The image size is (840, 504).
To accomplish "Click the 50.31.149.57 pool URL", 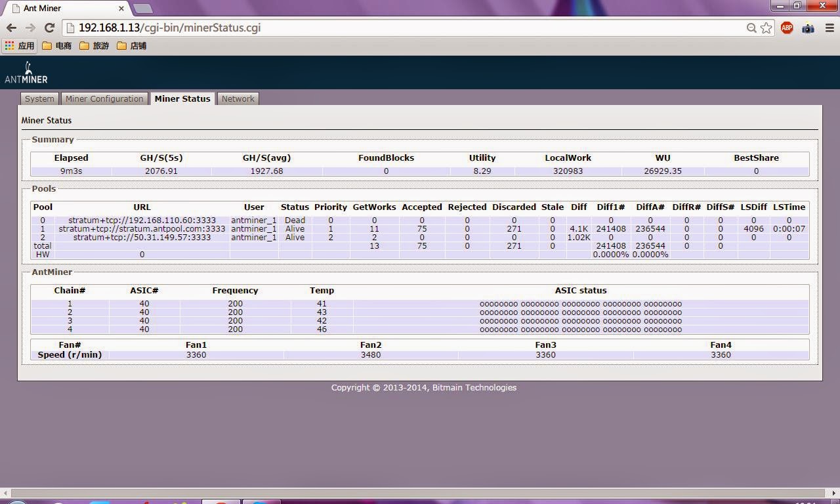I will tap(142, 238).
